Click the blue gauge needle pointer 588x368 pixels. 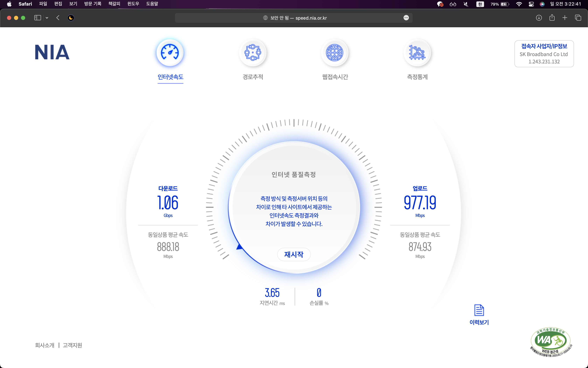[239, 247]
